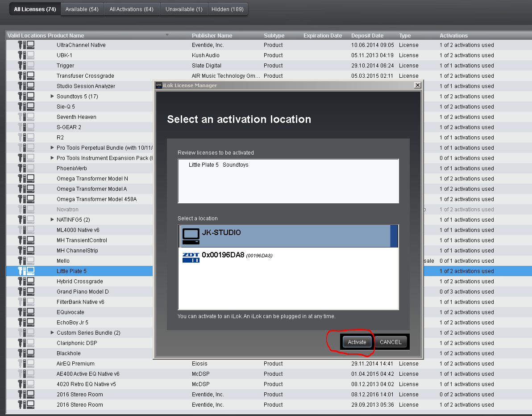This screenshot has height=416, width=532.
Task: Click location icon for Omega Transformer Model N
Action: (x=26, y=178)
